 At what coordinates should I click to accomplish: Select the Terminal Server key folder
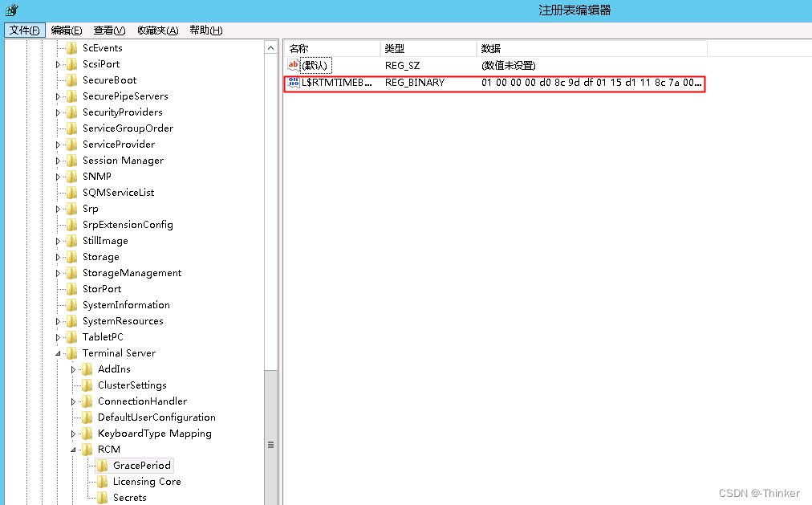click(119, 352)
